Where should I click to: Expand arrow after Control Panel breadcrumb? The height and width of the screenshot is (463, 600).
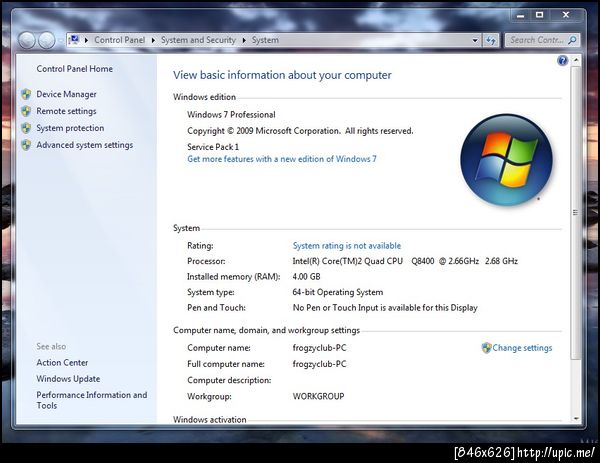tap(153, 40)
